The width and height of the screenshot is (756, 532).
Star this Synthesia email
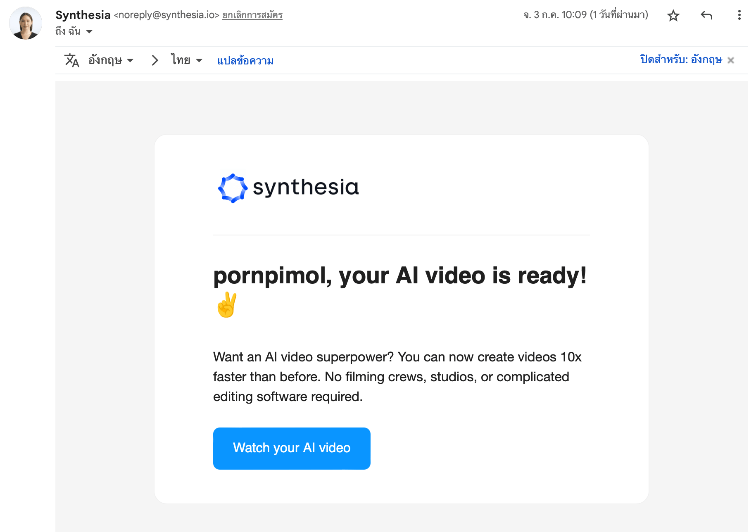673,16
